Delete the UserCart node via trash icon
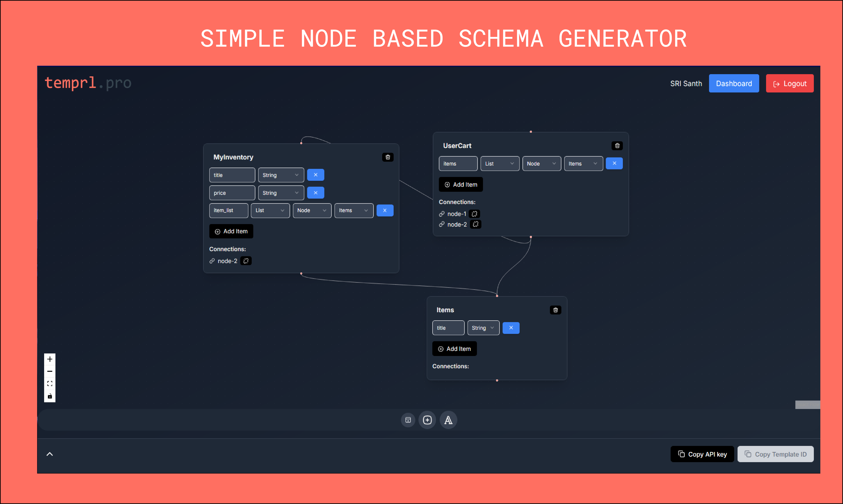The width and height of the screenshot is (843, 504). (617, 146)
